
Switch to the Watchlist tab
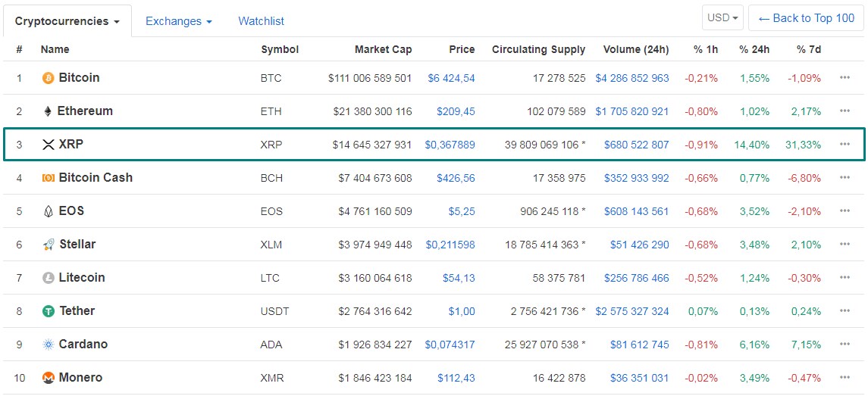tap(262, 21)
